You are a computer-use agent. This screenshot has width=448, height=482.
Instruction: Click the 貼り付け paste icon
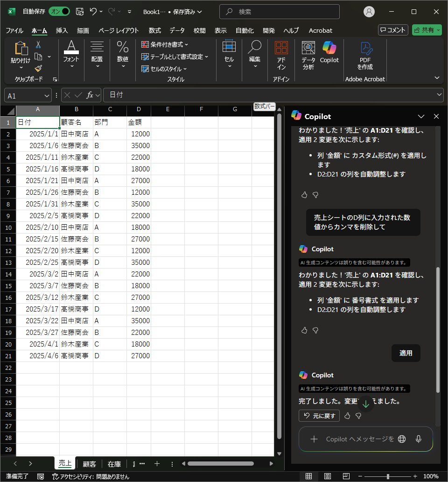(x=21, y=49)
